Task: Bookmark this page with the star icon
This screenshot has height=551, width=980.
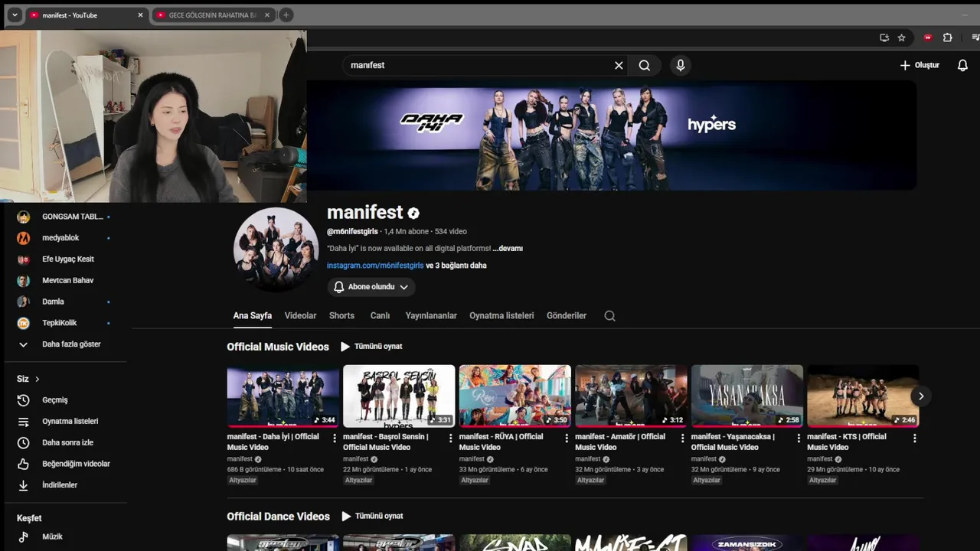Action: pos(901,37)
